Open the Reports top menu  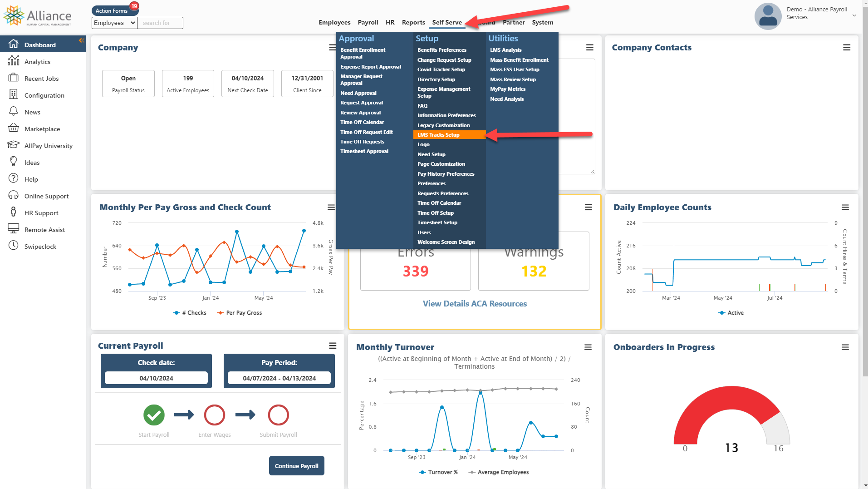413,22
